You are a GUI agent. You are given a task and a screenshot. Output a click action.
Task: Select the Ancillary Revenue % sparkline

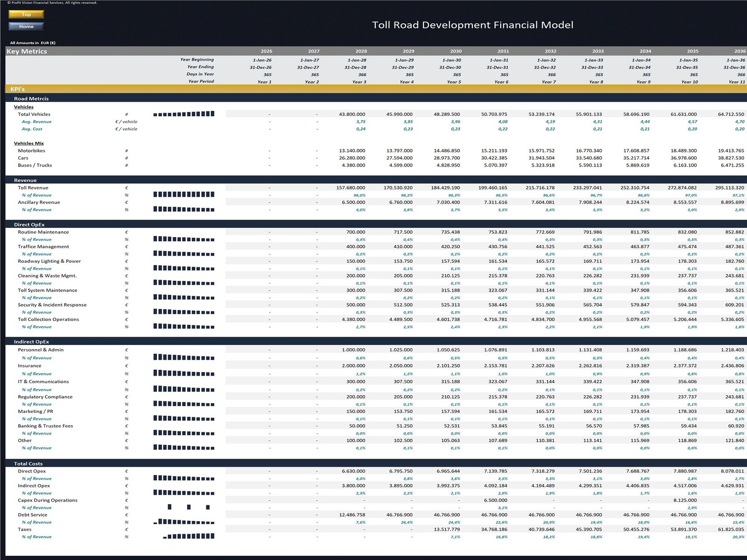(184, 210)
